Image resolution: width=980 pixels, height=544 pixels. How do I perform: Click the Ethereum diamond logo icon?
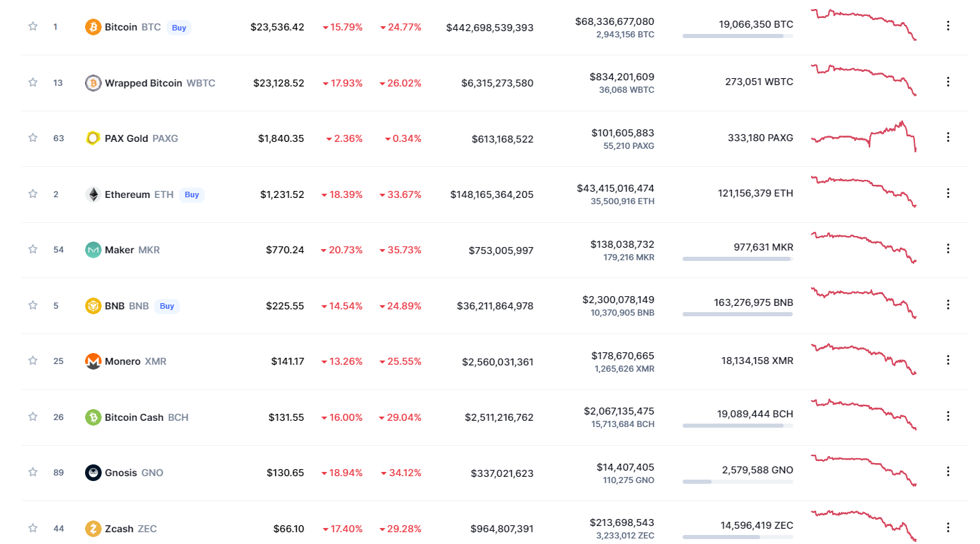tap(93, 194)
